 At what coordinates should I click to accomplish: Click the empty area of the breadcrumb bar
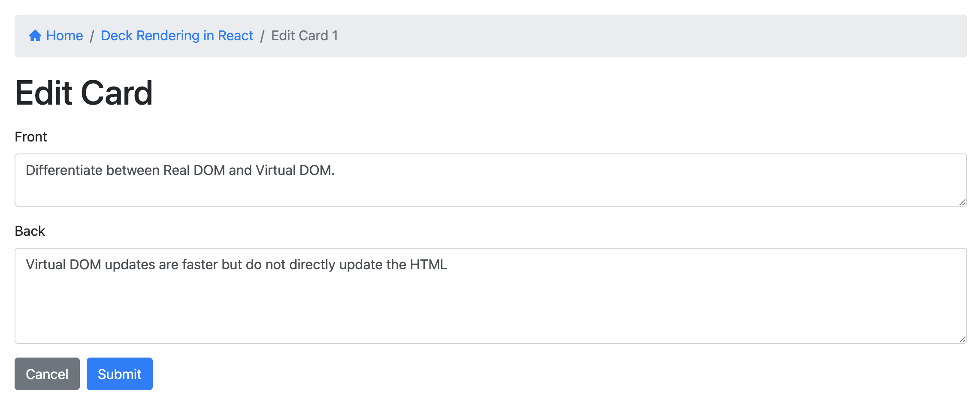[644, 36]
